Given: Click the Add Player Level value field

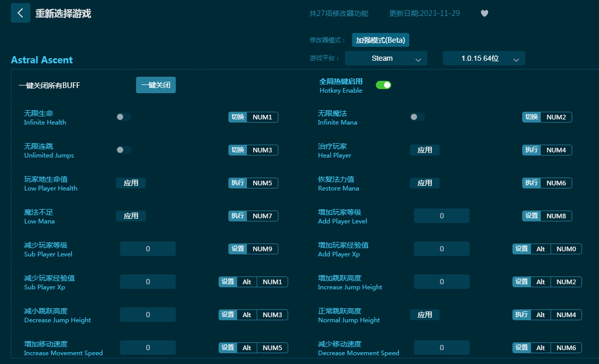Looking at the screenshot, I should [x=441, y=216].
